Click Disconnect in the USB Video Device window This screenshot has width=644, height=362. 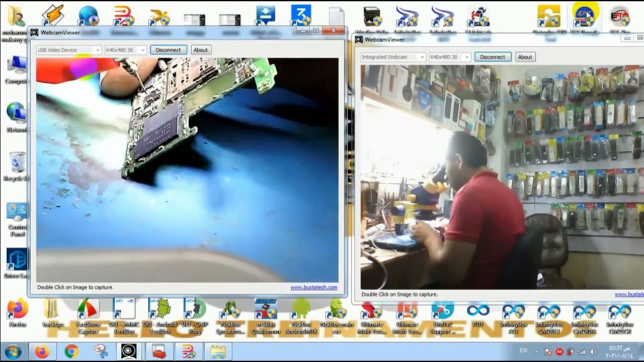pyautogui.click(x=168, y=50)
